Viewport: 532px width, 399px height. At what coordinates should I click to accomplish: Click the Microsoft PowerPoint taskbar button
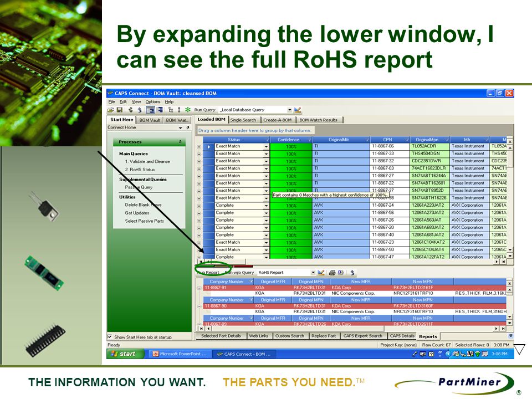click(180, 354)
